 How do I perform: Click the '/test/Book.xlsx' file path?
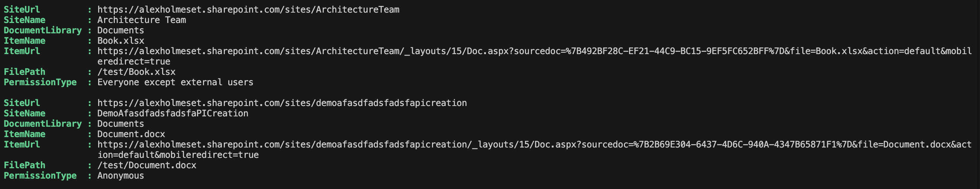click(136, 72)
